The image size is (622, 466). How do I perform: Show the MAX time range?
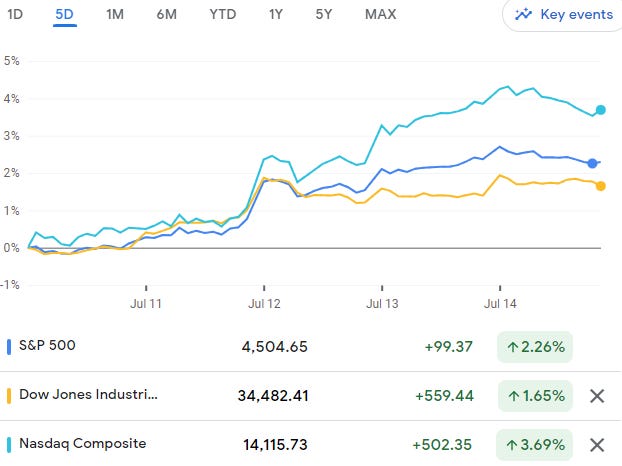pyautogui.click(x=380, y=15)
